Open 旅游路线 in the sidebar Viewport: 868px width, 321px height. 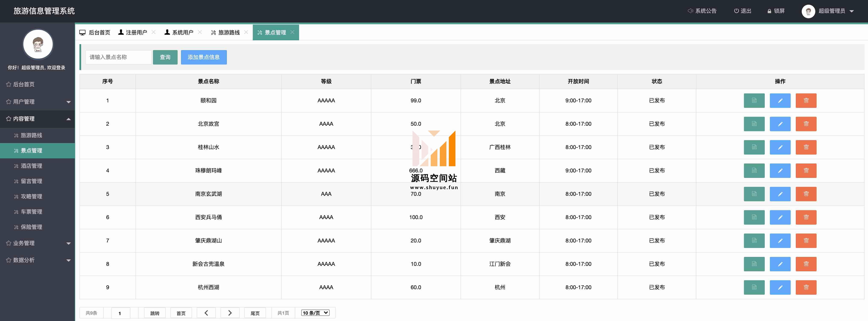click(x=37, y=135)
